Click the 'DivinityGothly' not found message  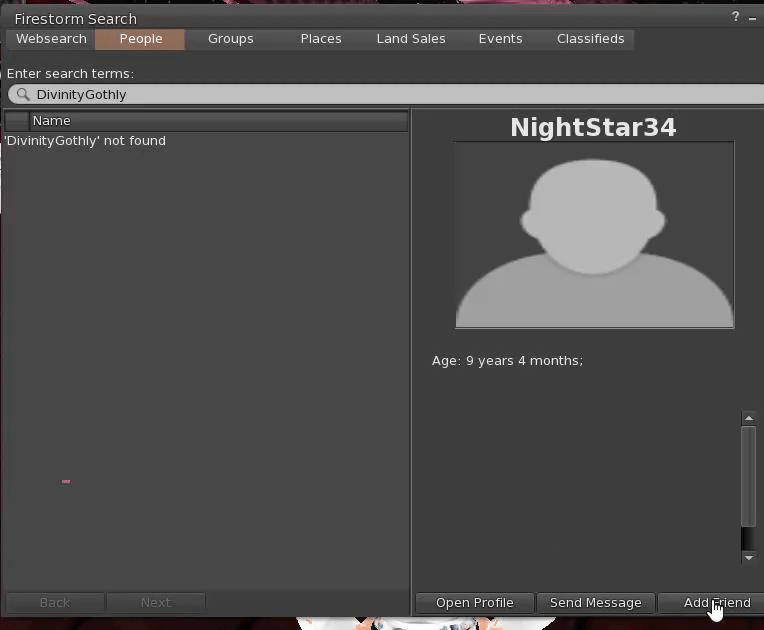[85, 141]
